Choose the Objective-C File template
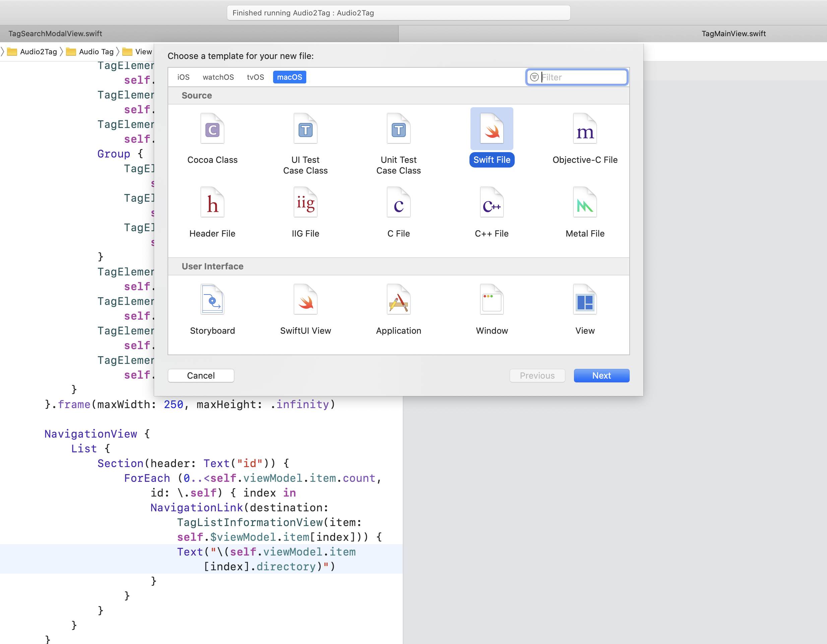Image resolution: width=827 pixels, height=644 pixels. pyautogui.click(x=585, y=129)
